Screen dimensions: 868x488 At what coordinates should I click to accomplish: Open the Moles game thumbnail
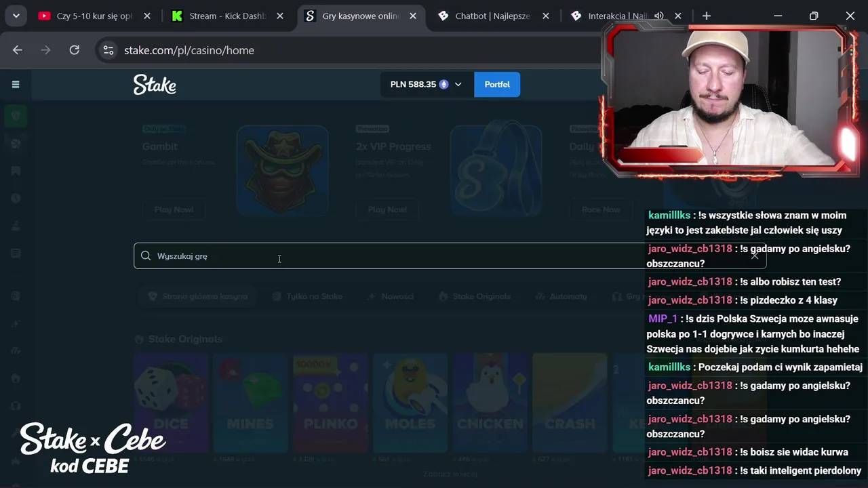[410, 403]
